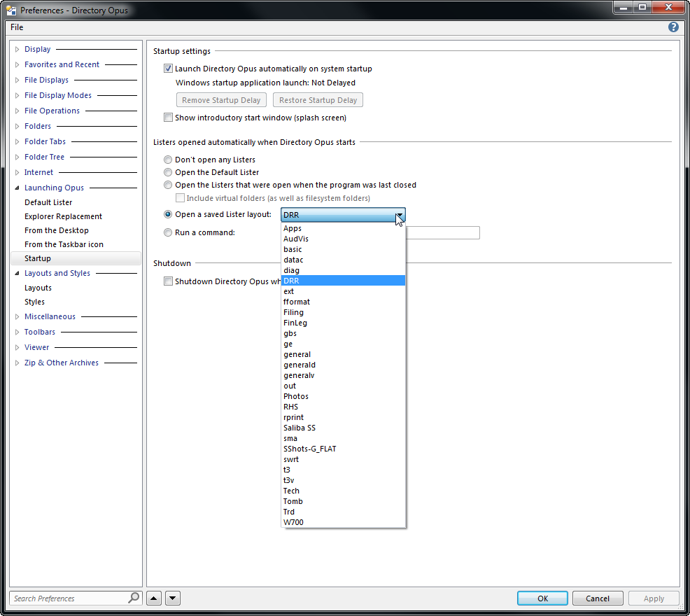Expand the Folder Tree category
Screen dimensions: 690x616
17,157
